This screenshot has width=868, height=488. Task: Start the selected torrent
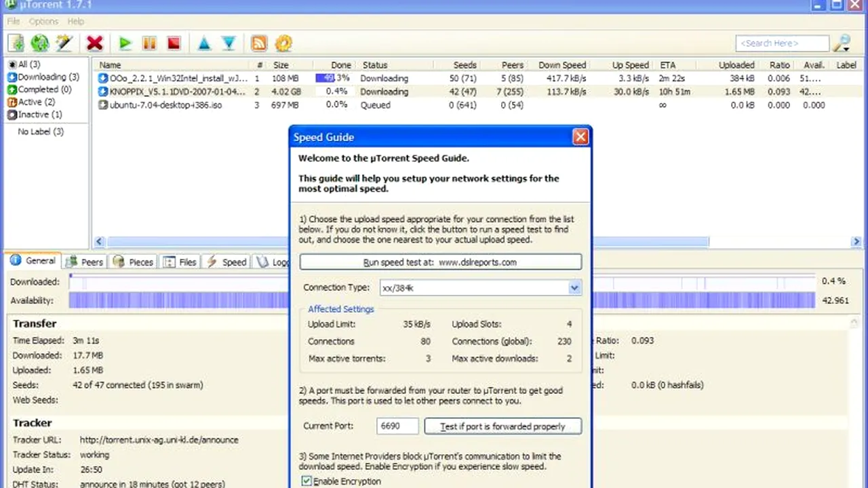coord(125,43)
